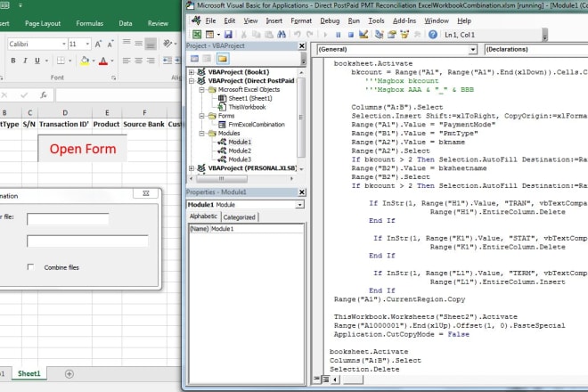Open the font size 11 dropdown
The width and height of the screenshot is (588, 392).
coord(87,44)
